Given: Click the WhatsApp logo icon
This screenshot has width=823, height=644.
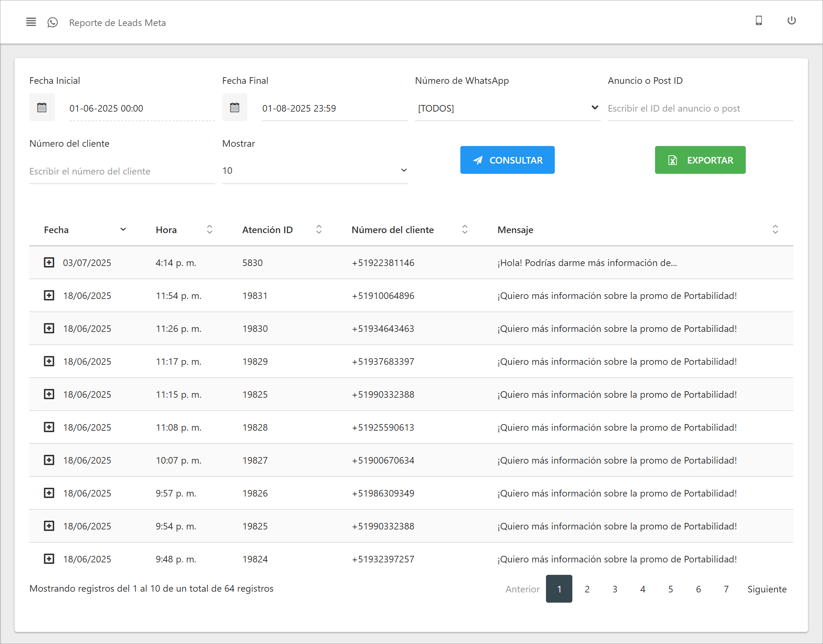Looking at the screenshot, I should point(52,22).
